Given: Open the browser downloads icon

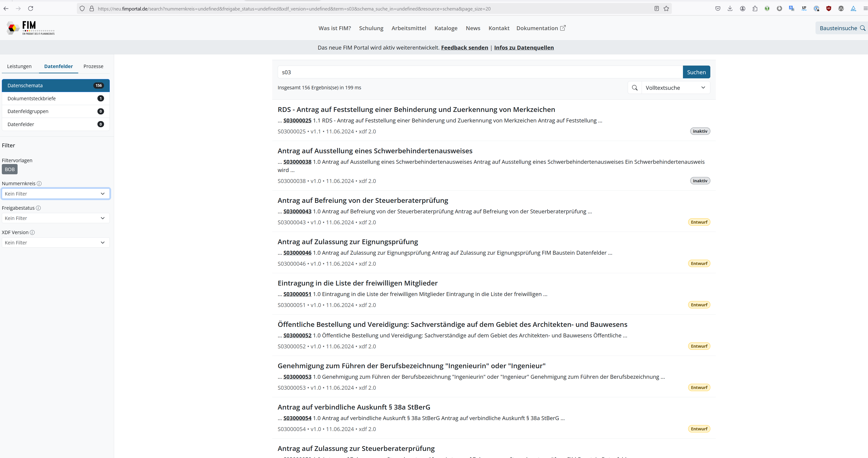Looking at the screenshot, I should 730,9.
